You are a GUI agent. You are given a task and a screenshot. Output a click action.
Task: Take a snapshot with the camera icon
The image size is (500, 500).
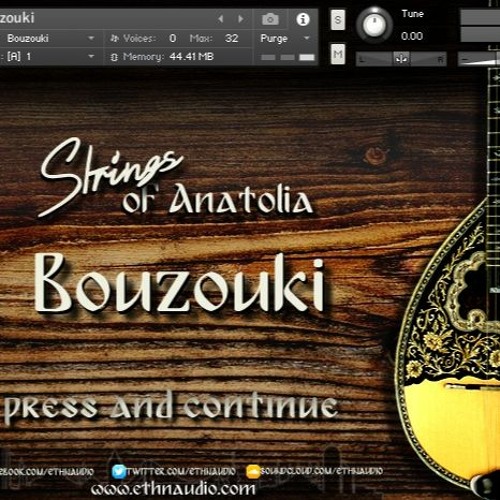pos(270,19)
